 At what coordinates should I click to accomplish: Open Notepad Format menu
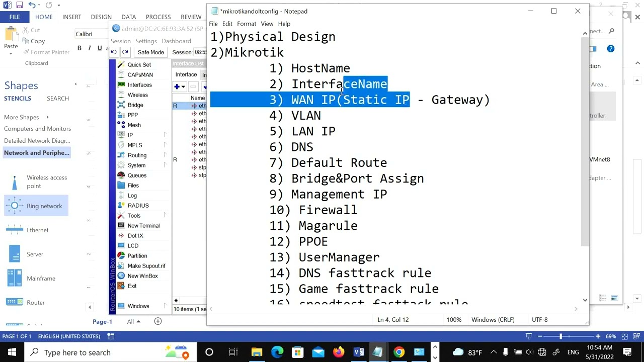(247, 24)
